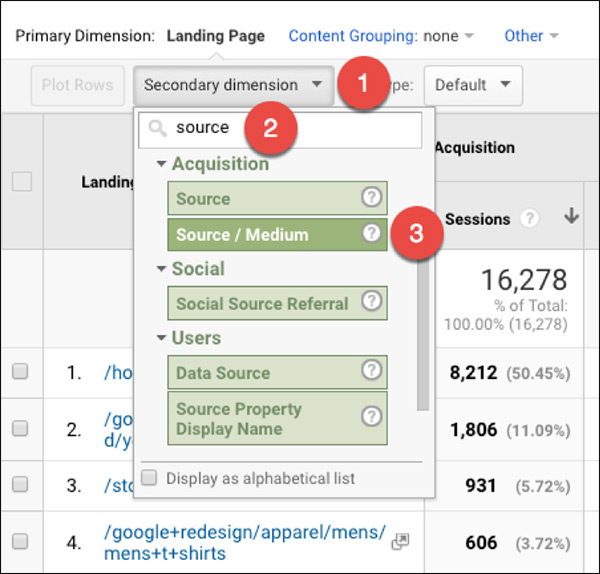Open help icon for Data Source
The height and width of the screenshot is (574, 600).
tap(371, 370)
